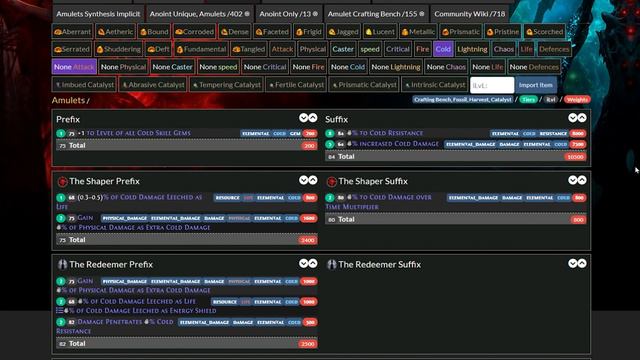Select the Jagged fossil
The width and height of the screenshot is (640, 360).
[343, 31]
